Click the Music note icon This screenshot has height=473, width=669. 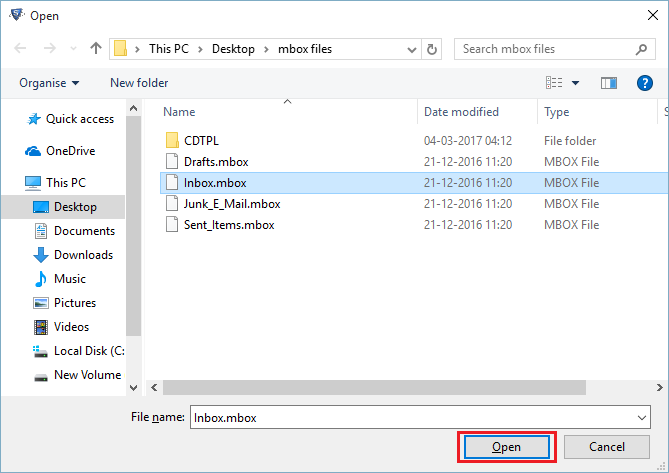[41, 279]
